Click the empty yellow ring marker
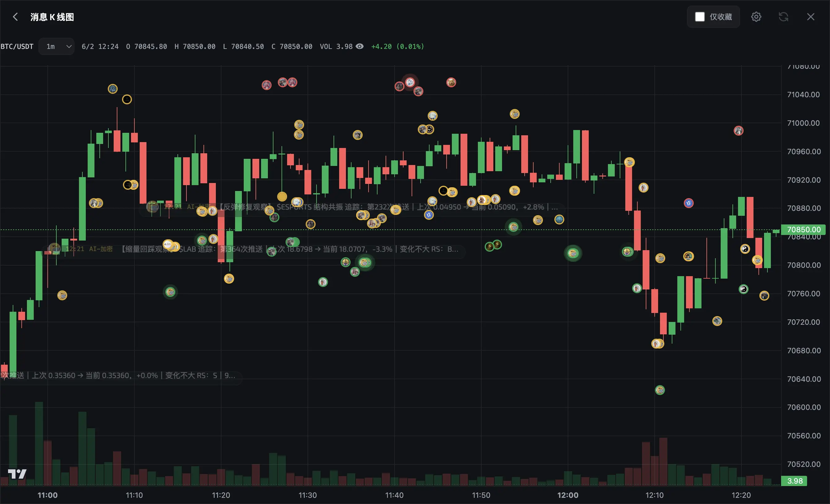The width and height of the screenshot is (830, 504). pos(127,99)
